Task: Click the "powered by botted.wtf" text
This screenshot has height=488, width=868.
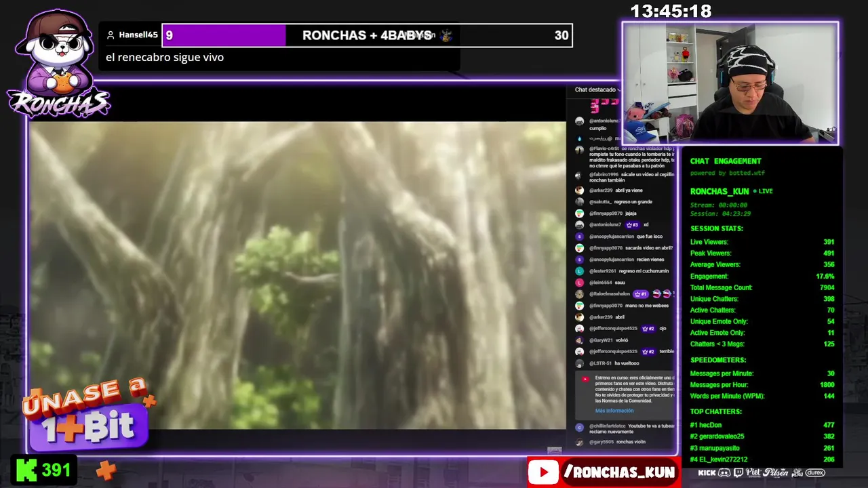Action: (726, 174)
